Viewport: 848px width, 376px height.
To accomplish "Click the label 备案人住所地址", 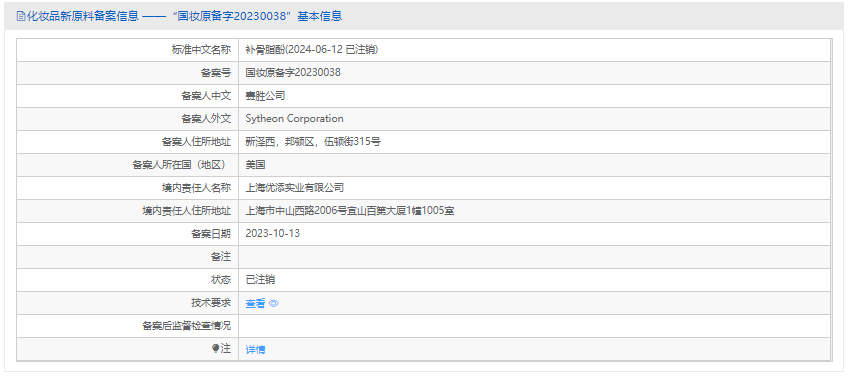I will click(x=196, y=142).
